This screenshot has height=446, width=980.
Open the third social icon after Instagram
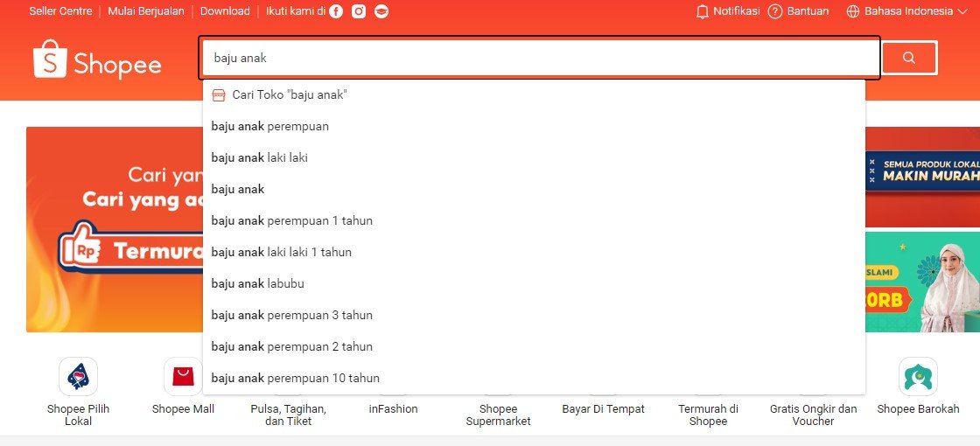click(x=381, y=11)
